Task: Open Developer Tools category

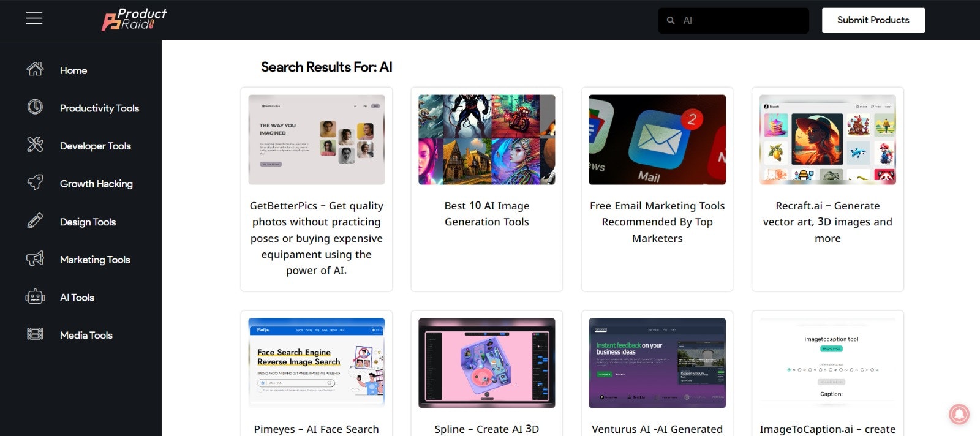Action: coord(96,146)
